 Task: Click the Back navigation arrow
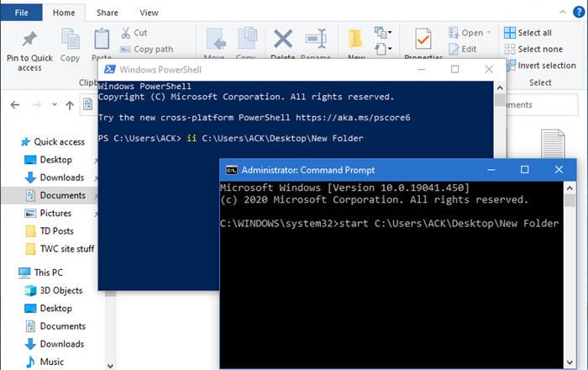click(15, 105)
